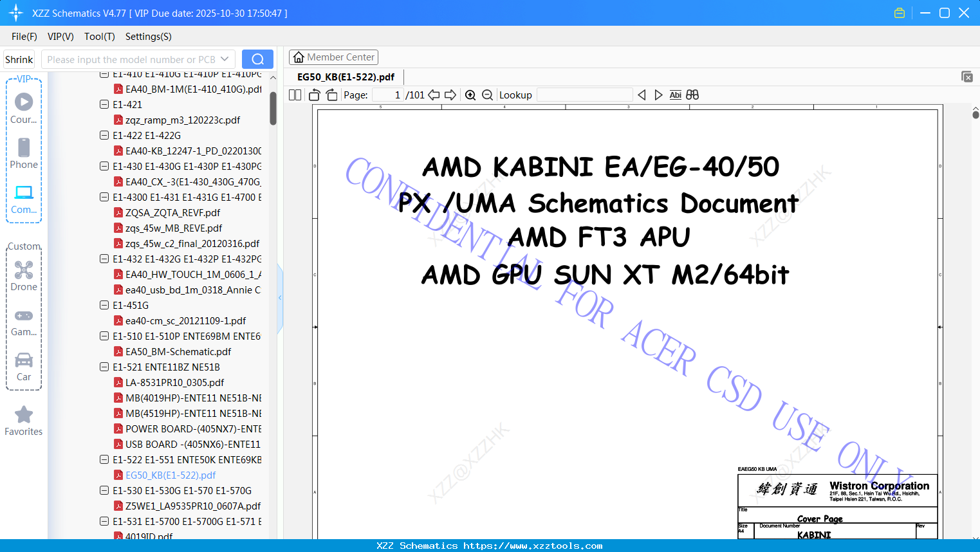Open the Drone category
This screenshot has width=980, height=552.
click(24, 275)
